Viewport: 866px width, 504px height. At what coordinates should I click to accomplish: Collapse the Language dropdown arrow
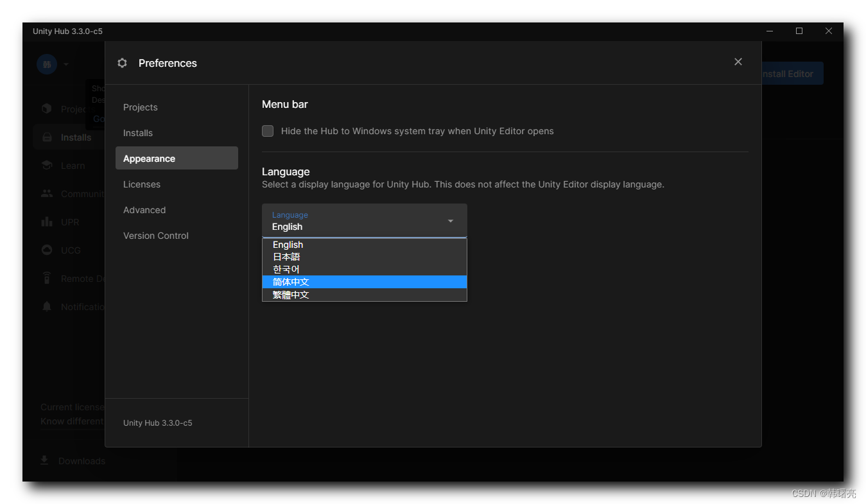451,221
